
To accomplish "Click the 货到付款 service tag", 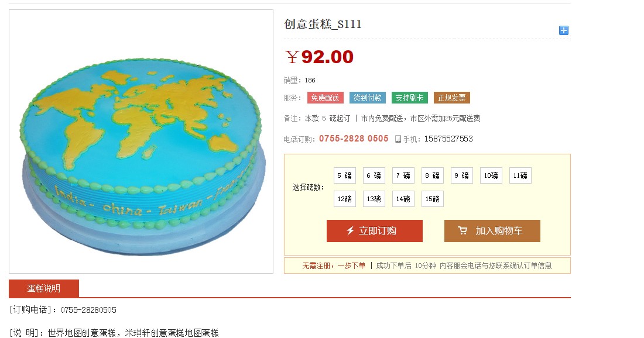I will (x=368, y=98).
